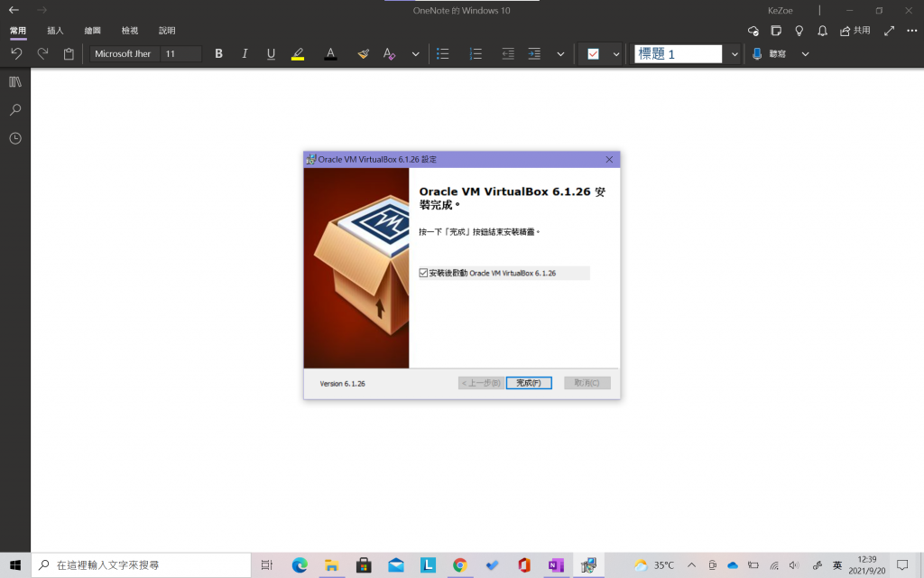Screen dimensions: 924x578
Task: Switch to OneNote taskbar icon
Action: pyautogui.click(x=556, y=565)
